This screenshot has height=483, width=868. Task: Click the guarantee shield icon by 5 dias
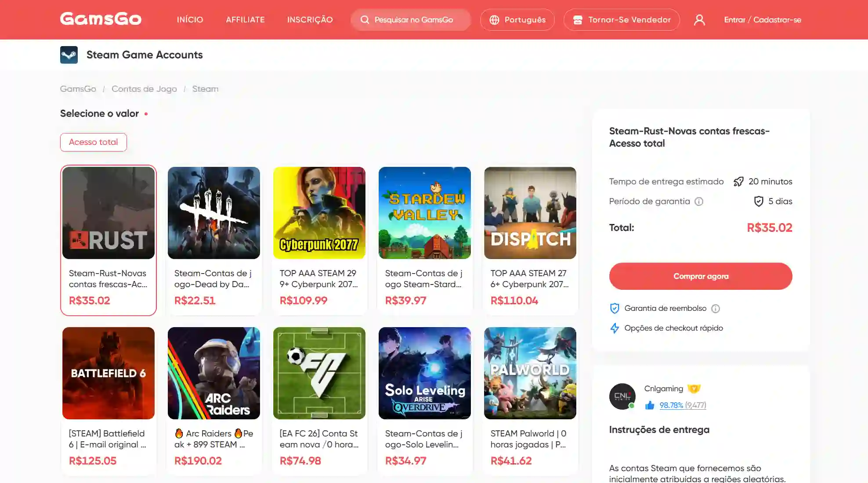(759, 201)
